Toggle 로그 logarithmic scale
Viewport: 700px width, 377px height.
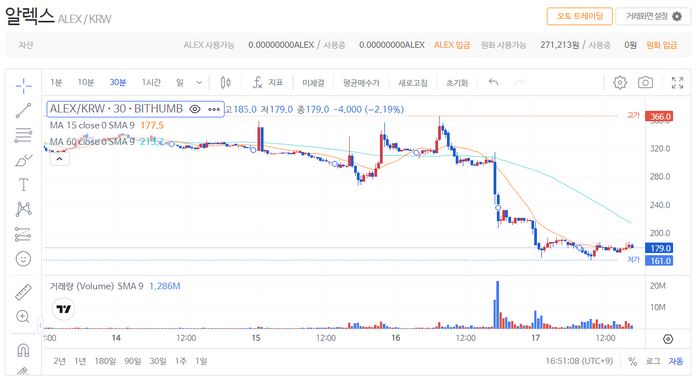point(653,361)
